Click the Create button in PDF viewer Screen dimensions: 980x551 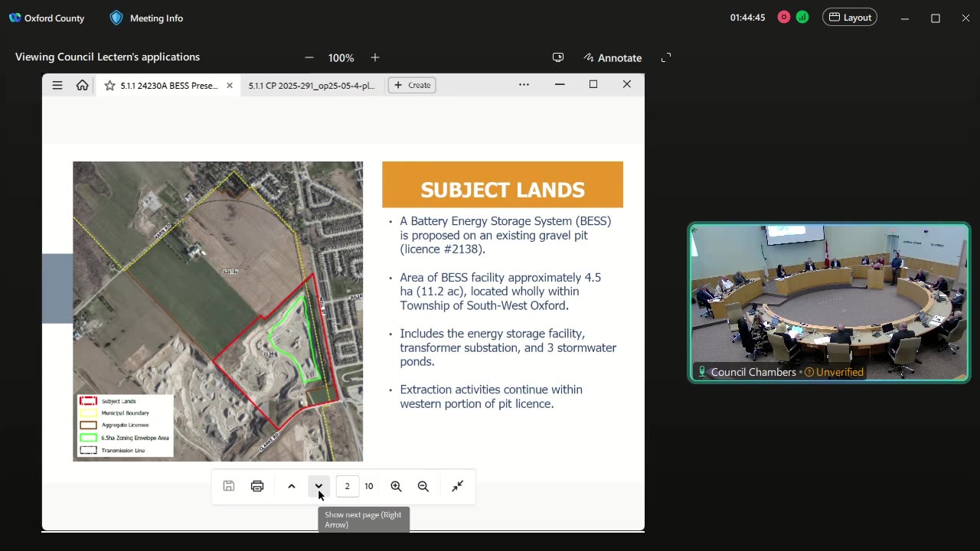pos(412,85)
